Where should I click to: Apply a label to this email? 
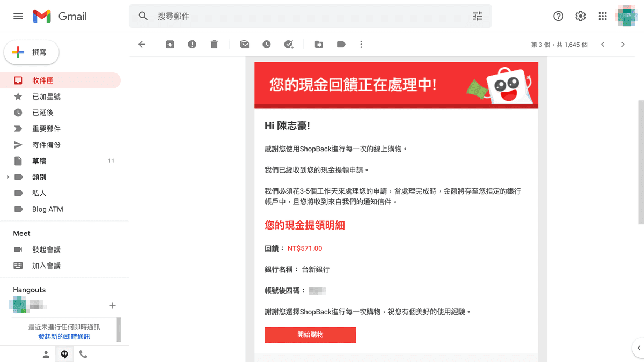[x=341, y=44]
